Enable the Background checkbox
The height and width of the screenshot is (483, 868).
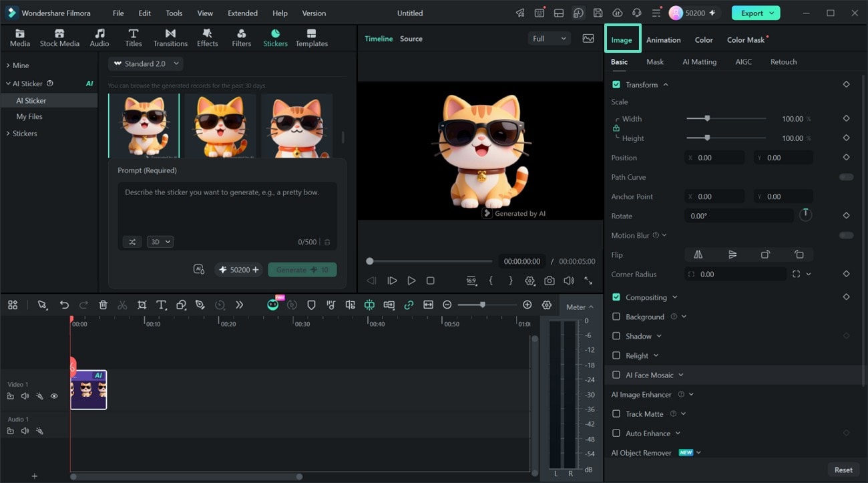pos(616,317)
